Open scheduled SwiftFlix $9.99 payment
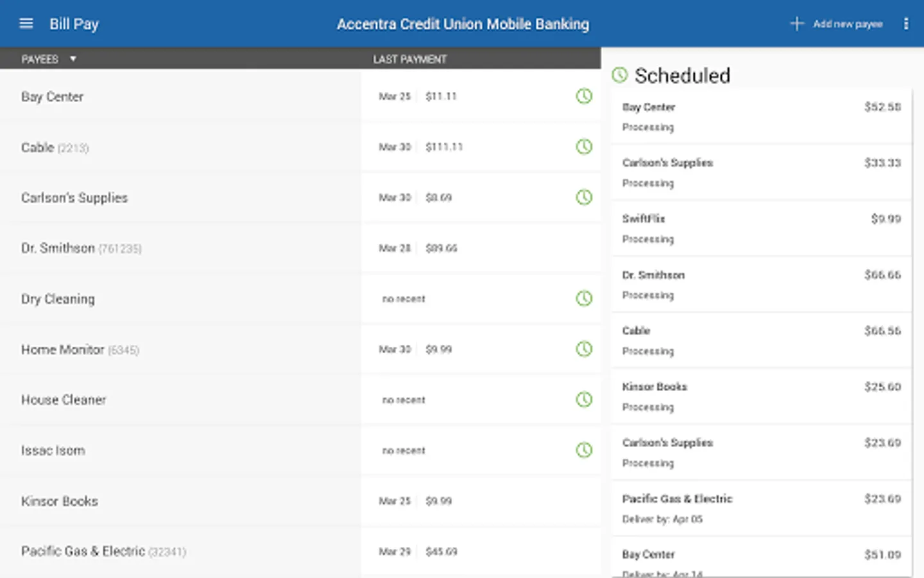 point(762,229)
